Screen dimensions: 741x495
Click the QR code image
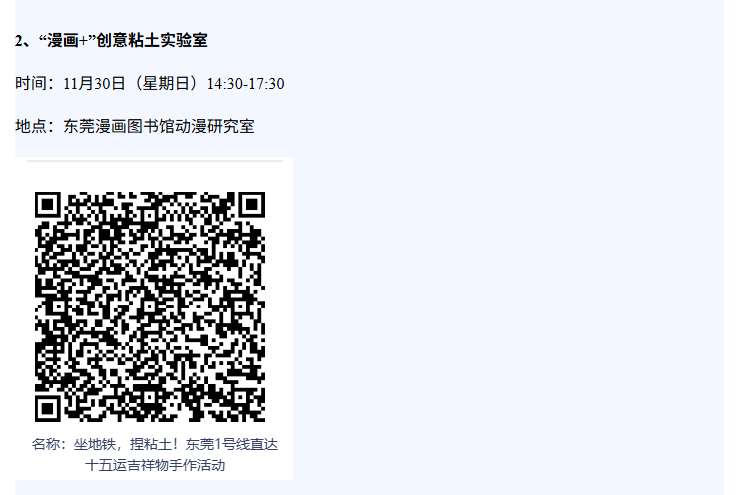click(150, 306)
